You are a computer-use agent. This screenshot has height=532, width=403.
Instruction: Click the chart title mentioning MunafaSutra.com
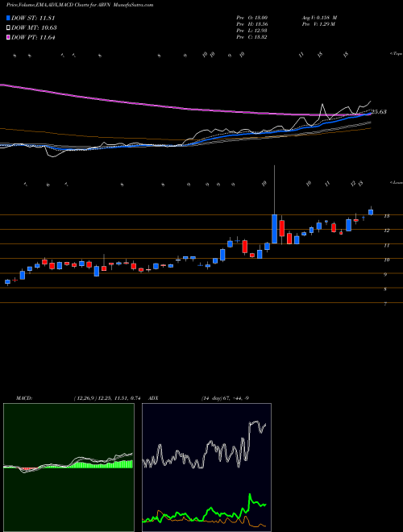(x=80, y=5)
